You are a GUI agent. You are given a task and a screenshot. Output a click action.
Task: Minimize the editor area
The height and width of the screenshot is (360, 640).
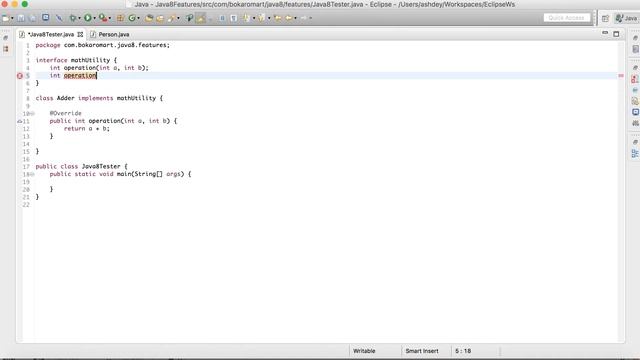pos(605,33)
